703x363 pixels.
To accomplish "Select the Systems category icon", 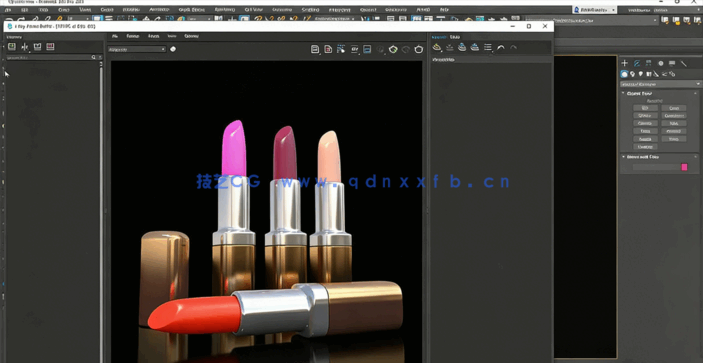I will 672,74.
